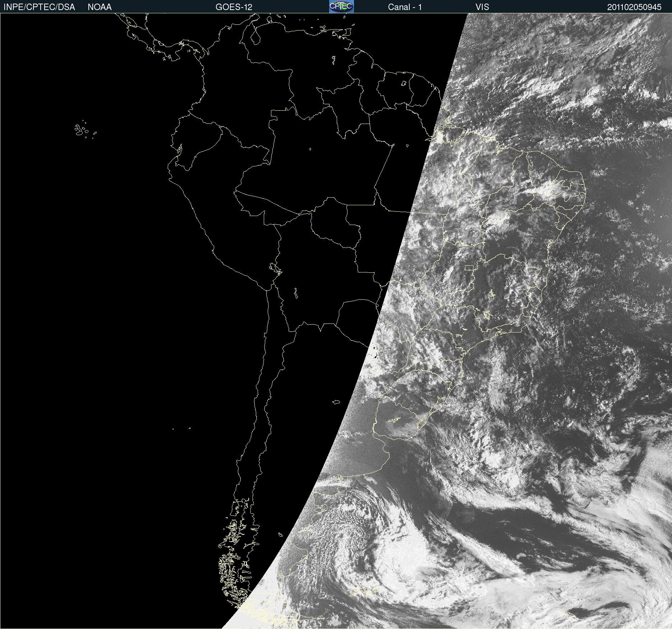Click the INPE/CPTEC/DSA header text
The height and width of the screenshot is (629, 672).
pyautogui.click(x=39, y=7)
